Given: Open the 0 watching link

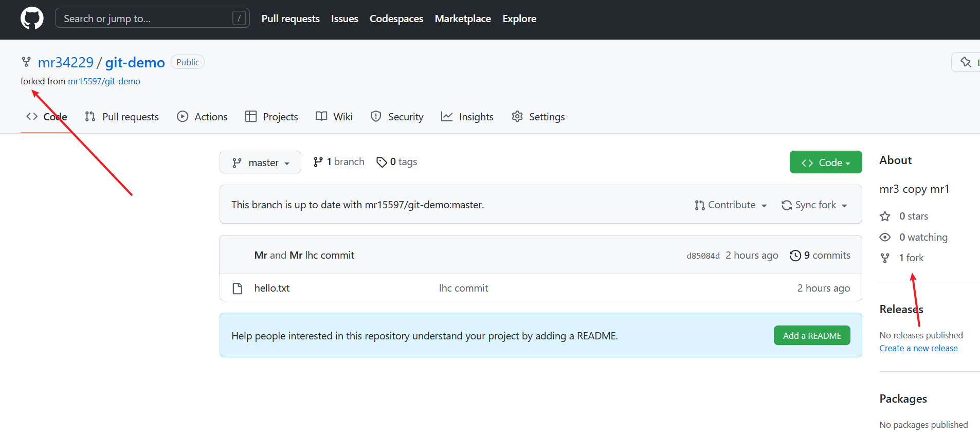Looking at the screenshot, I should (914, 237).
